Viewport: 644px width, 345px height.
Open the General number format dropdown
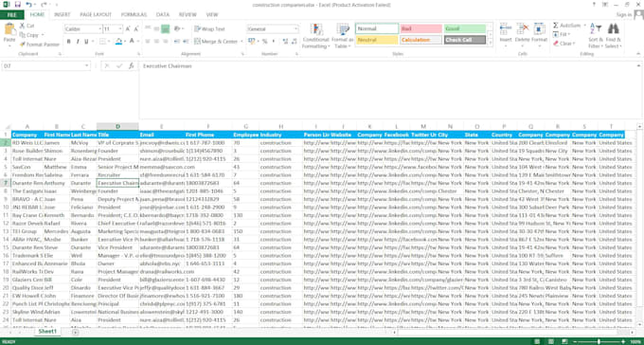(x=296, y=29)
